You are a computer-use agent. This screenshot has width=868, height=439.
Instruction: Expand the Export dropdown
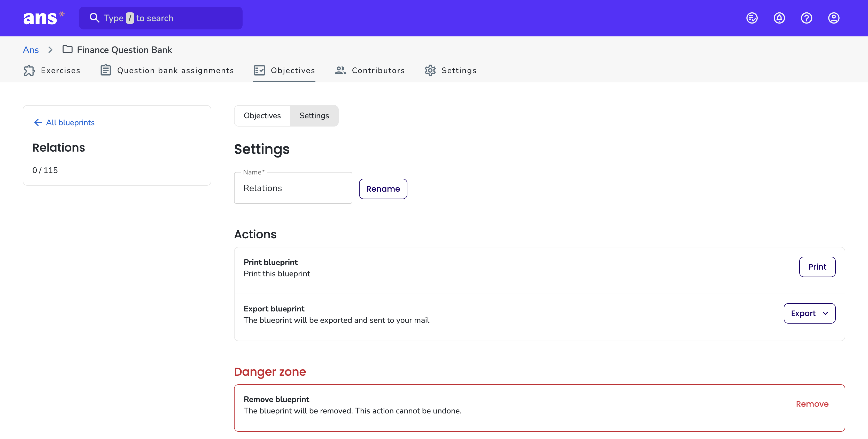[809, 313]
